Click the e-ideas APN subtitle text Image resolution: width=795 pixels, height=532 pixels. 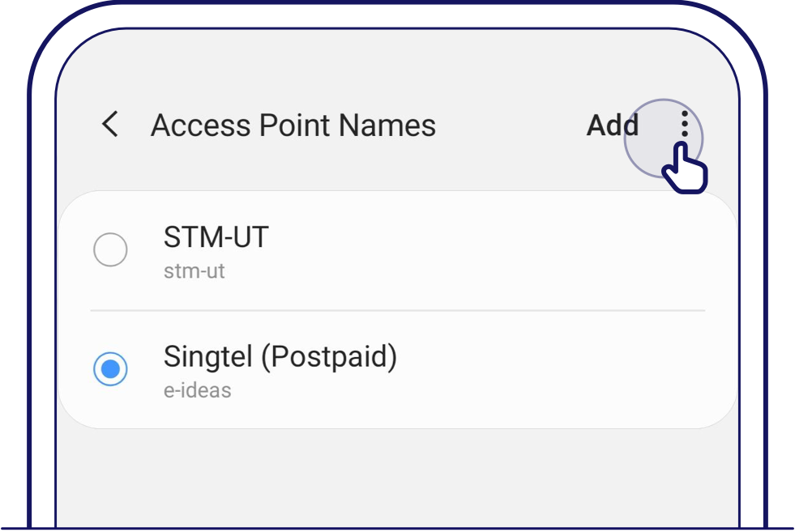(x=197, y=390)
